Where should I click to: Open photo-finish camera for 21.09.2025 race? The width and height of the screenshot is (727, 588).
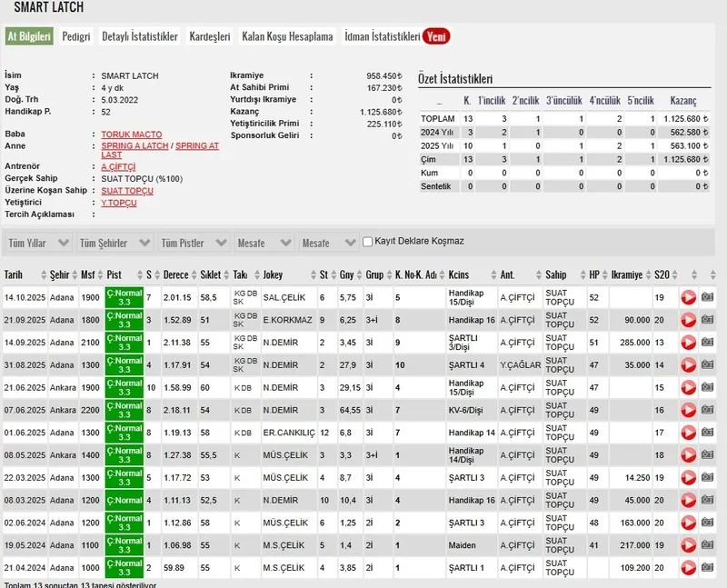coord(708,320)
